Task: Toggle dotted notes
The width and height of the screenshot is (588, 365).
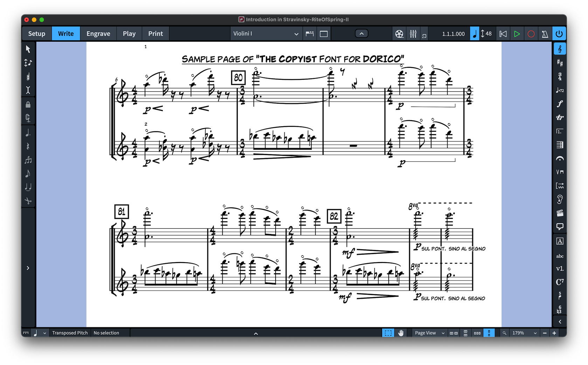Action: pyautogui.click(x=28, y=133)
